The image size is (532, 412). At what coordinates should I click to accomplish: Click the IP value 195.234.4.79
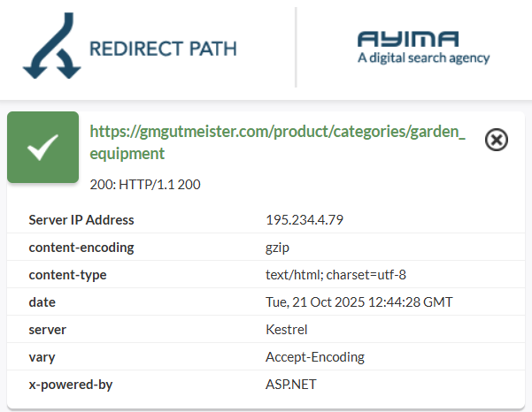coord(305,220)
